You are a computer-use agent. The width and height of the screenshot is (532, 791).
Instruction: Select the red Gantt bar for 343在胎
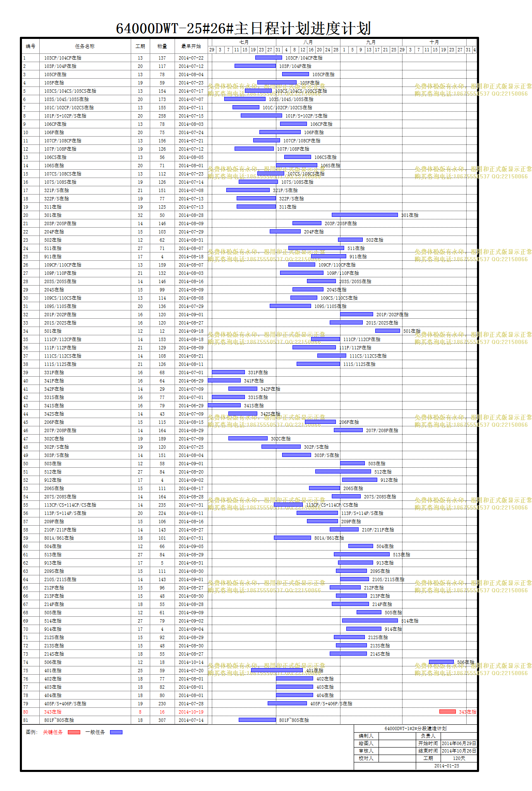click(x=448, y=712)
